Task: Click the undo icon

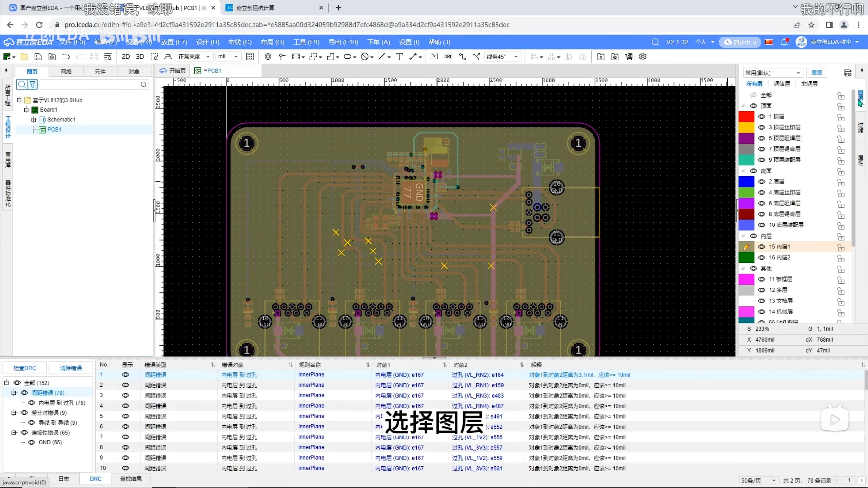Action: click(66, 57)
